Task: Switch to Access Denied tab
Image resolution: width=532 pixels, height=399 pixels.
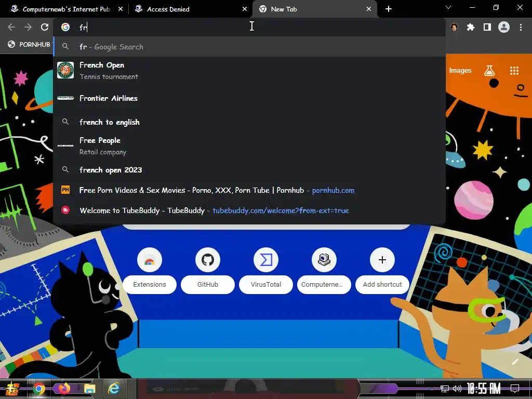Action: coord(191,9)
